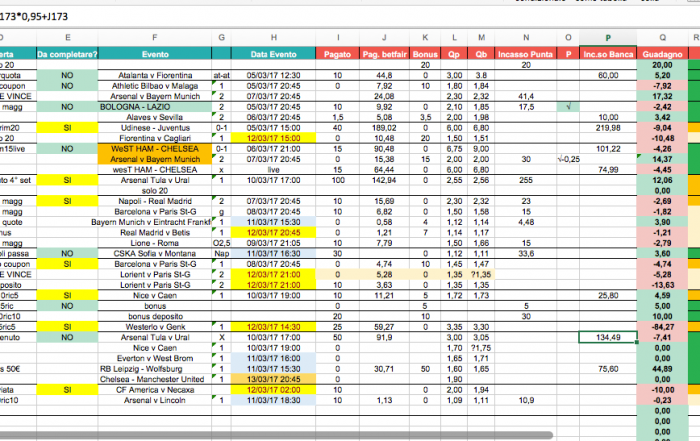Select the '√-0,25' cell in column O
Screen dimensions: 700x441
[x=568, y=159]
